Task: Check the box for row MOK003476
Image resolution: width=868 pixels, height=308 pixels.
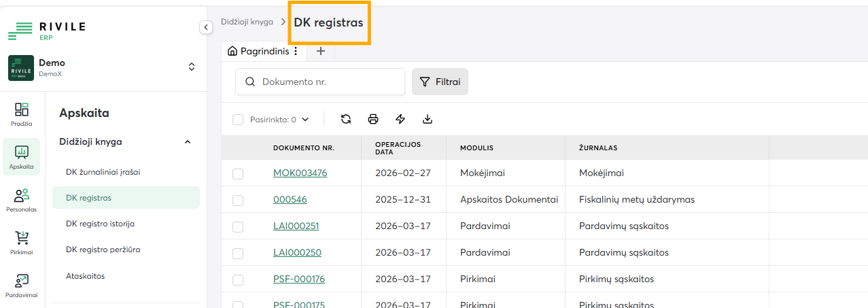Action: point(238,174)
